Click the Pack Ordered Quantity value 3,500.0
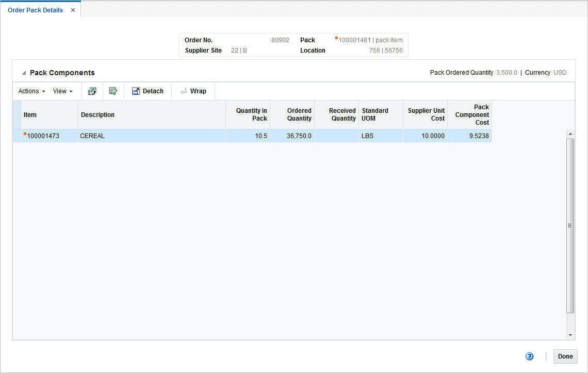 coord(507,73)
